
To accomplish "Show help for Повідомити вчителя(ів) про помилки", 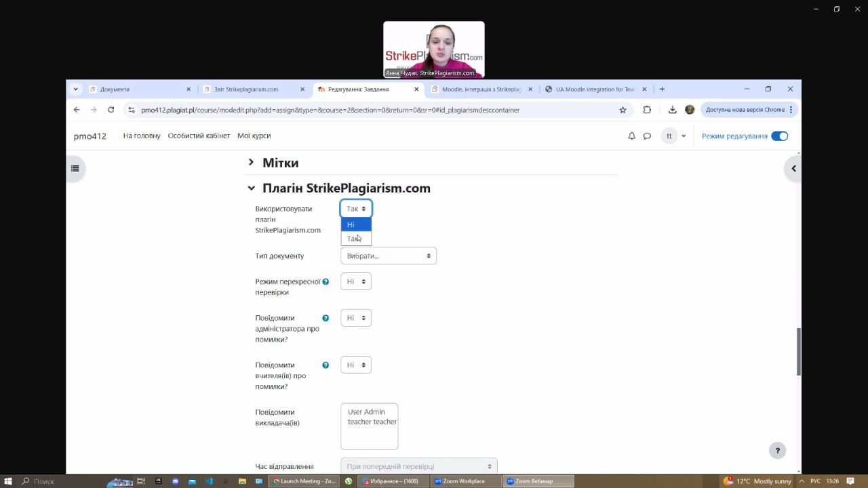I will point(325,365).
